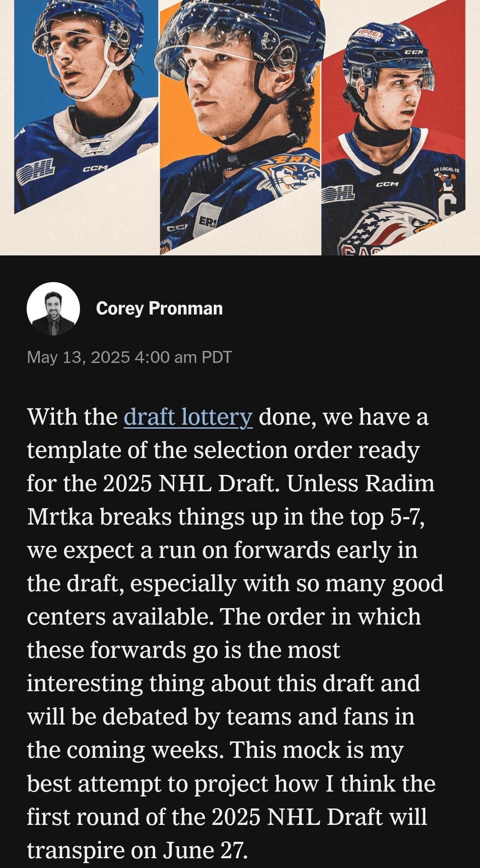Click the CCM logo on right player's chest
This screenshot has width=480, height=868.
[x=387, y=183]
